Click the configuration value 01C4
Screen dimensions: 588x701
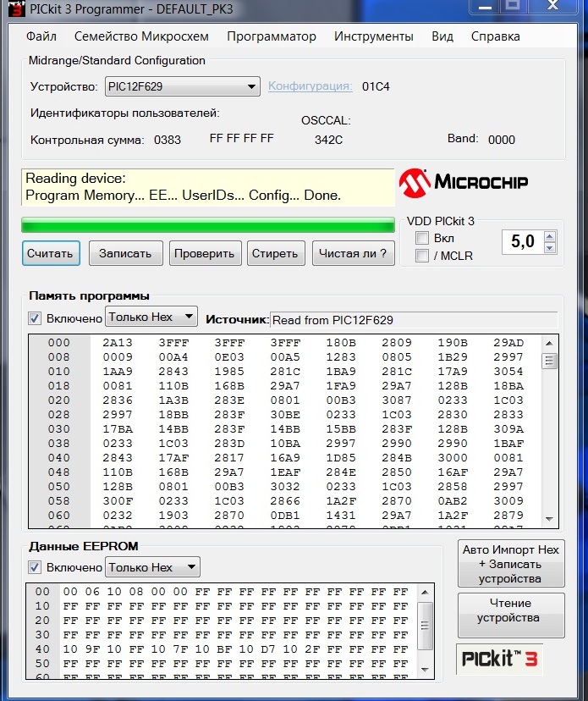(x=376, y=86)
